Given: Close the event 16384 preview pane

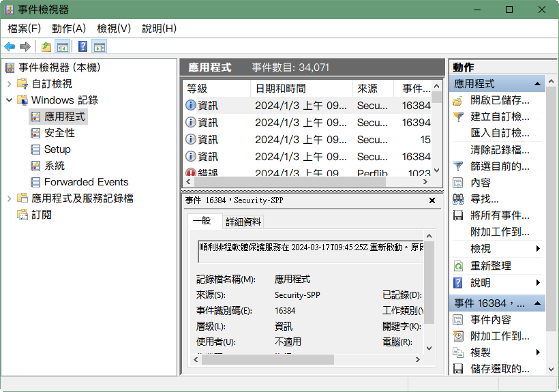Looking at the screenshot, I should [432, 201].
